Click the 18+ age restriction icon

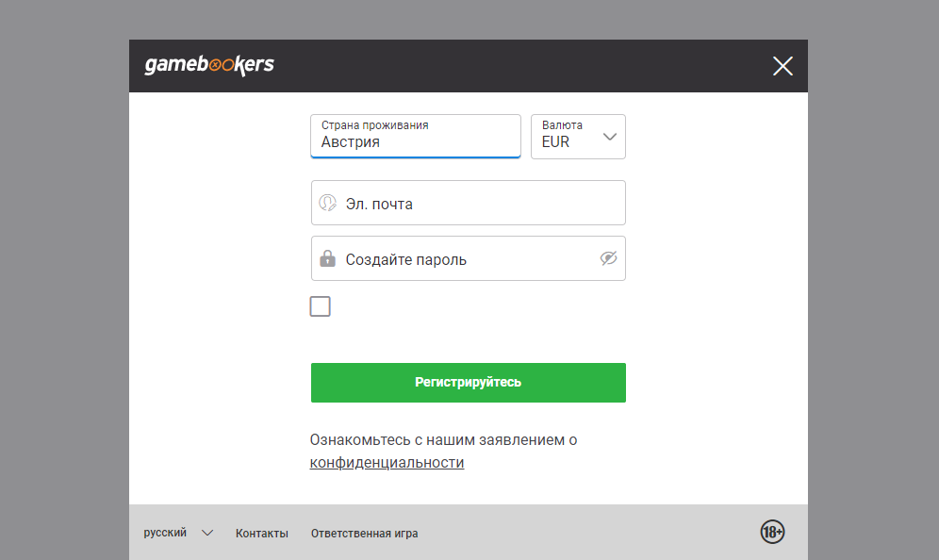pyautogui.click(x=772, y=532)
